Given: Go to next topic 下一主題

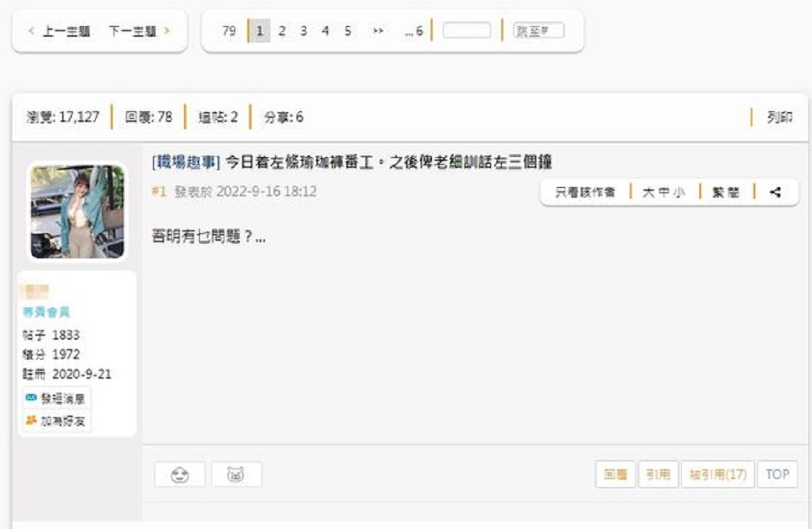Looking at the screenshot, I should point(133,31).
